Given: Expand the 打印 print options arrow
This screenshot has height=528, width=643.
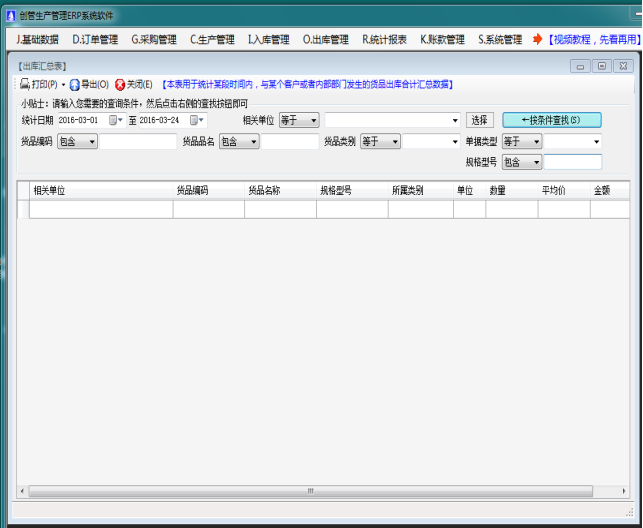Looking at the screenshot, I should click(63, 85).
